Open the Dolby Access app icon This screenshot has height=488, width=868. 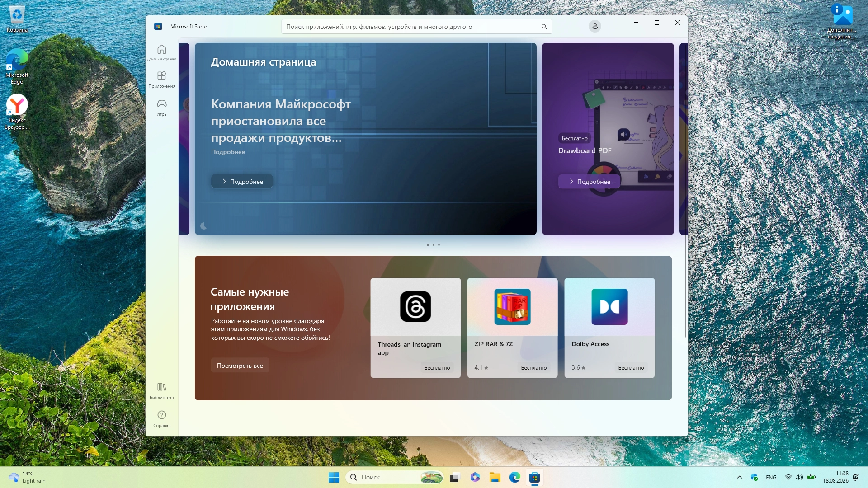609,307
